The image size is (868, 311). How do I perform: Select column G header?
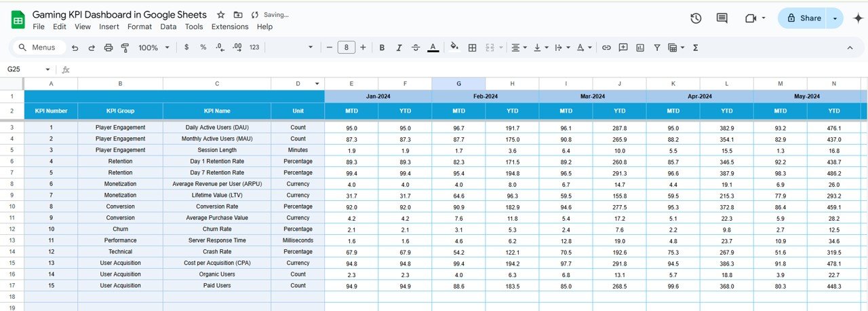(x=458, y=84)
